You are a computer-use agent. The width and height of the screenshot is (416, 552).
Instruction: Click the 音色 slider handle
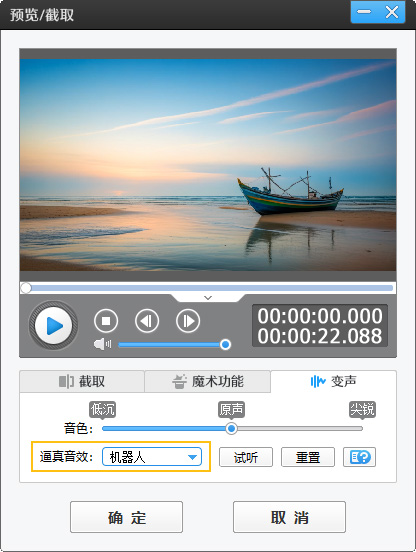pos(231,428)
